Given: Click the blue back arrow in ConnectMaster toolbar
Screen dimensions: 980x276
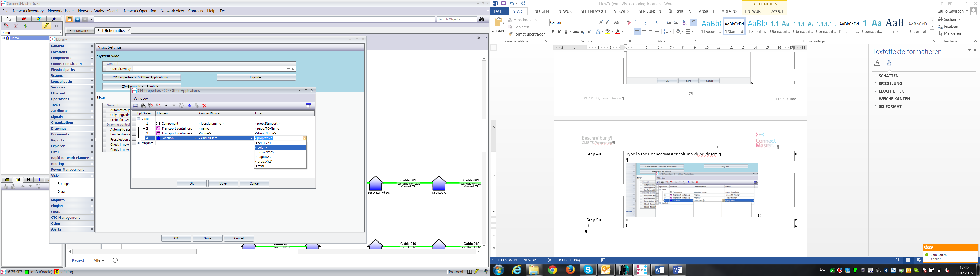Looking at the screenshot, I should (x=77, y=19).
